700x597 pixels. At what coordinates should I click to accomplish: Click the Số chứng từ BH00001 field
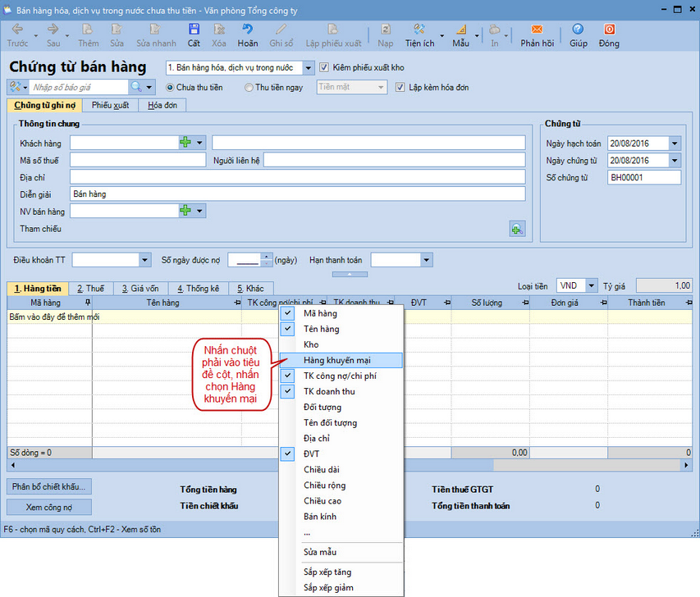coord(644,178)
